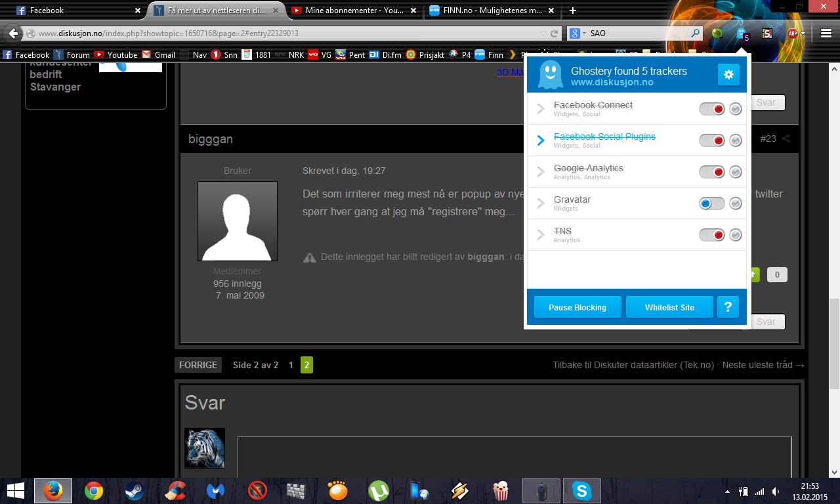840x504 pixels.
Task: Expand TNS tracker details
Action: tap(541, 235)
